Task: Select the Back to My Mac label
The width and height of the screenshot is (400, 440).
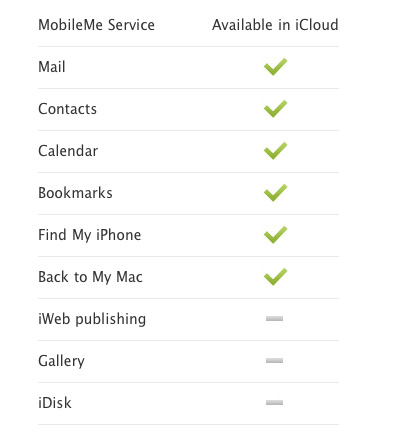Action: pyautogui.click(x=90, y=277)
